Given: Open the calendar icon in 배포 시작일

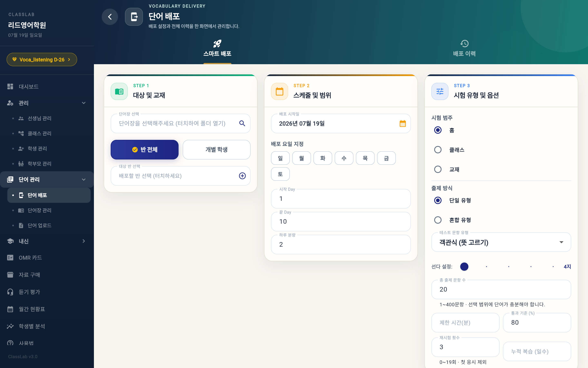Looking at the screenshot, I should 403,124.
